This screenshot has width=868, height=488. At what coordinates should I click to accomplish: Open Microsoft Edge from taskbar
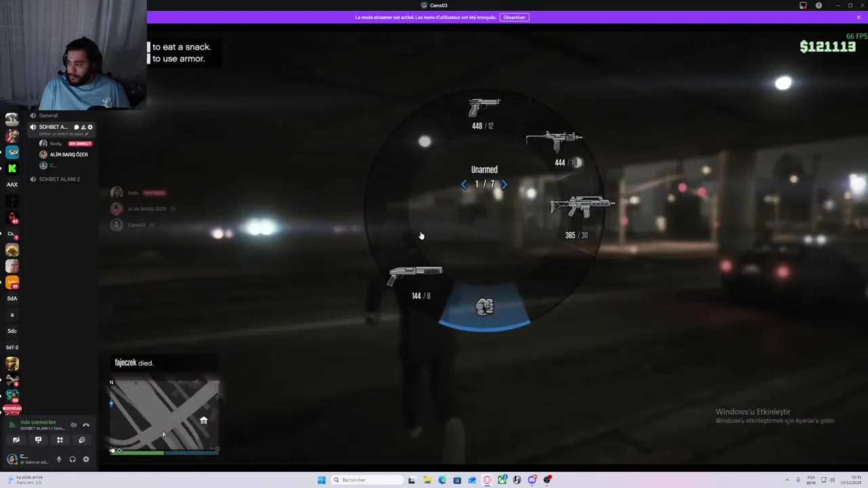pyautogui.click(x=442, y=480)
